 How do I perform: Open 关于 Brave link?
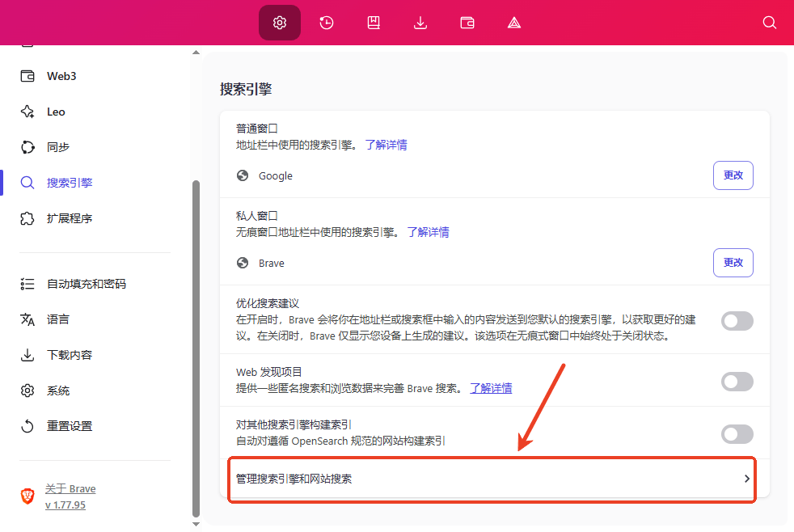click(x=70, y=488)
